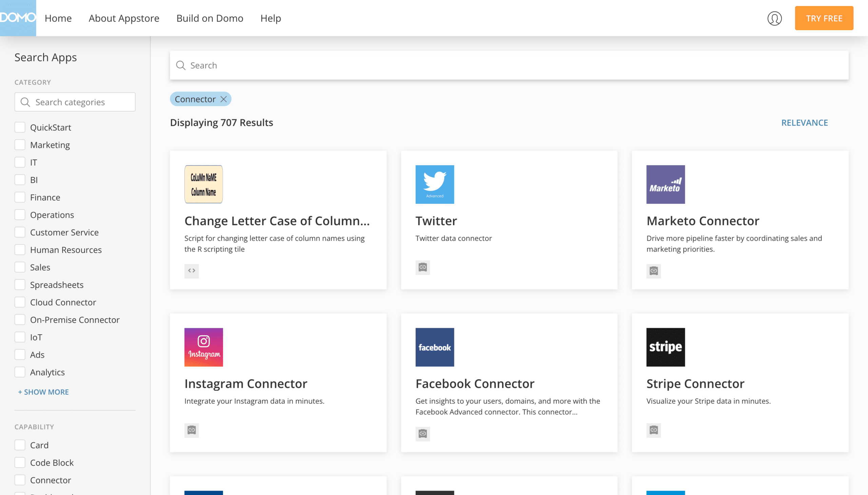The height and width of the screenshot is (495, 868).
Task: Click the Facebook app logo
Action: (435, 347)
